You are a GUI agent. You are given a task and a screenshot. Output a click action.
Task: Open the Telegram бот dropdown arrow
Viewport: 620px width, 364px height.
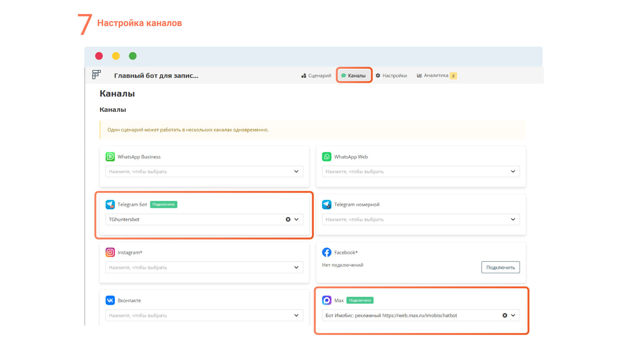[x=296, y=219]
